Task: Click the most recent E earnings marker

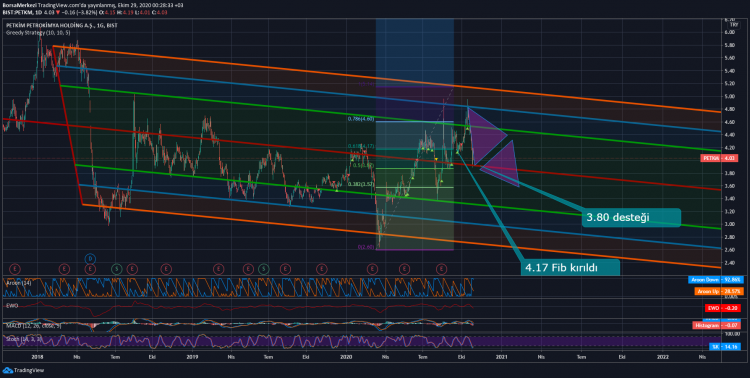Action: tap(441, 269)
